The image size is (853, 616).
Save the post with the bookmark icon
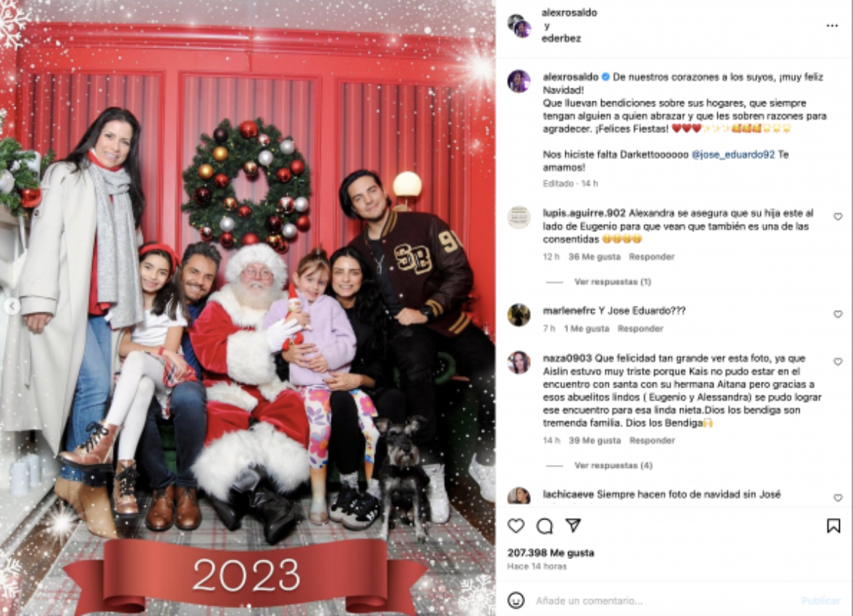(833, 525)
